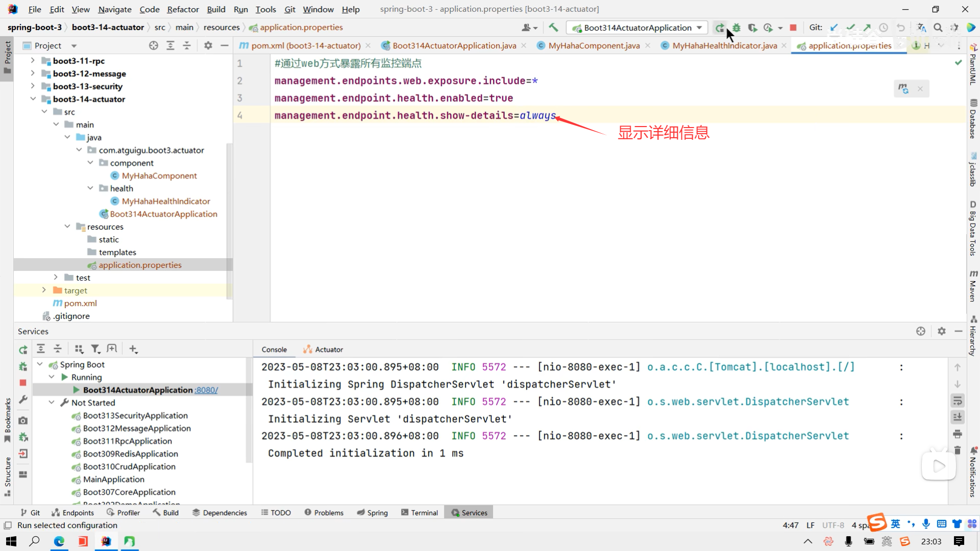Toggle soft-wrap in the console
This screenshot has height=551, width=980.
(x=958, y=400)
